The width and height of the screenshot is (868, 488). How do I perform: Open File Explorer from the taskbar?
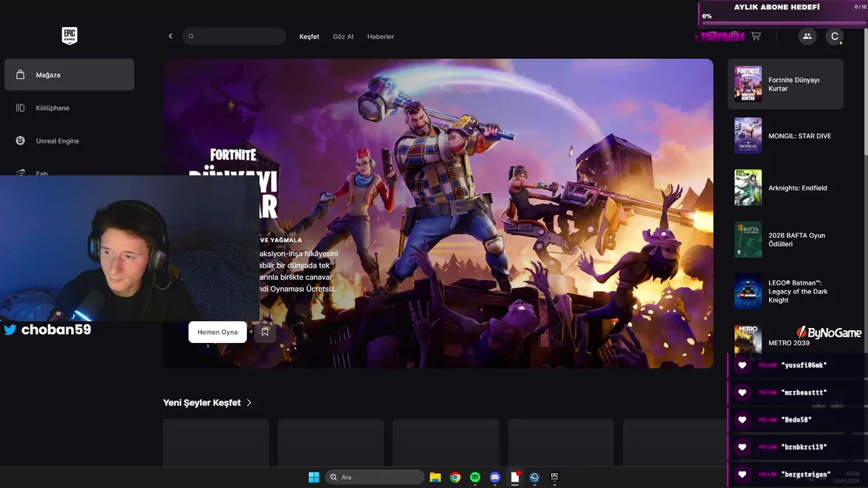coord(435,477)
